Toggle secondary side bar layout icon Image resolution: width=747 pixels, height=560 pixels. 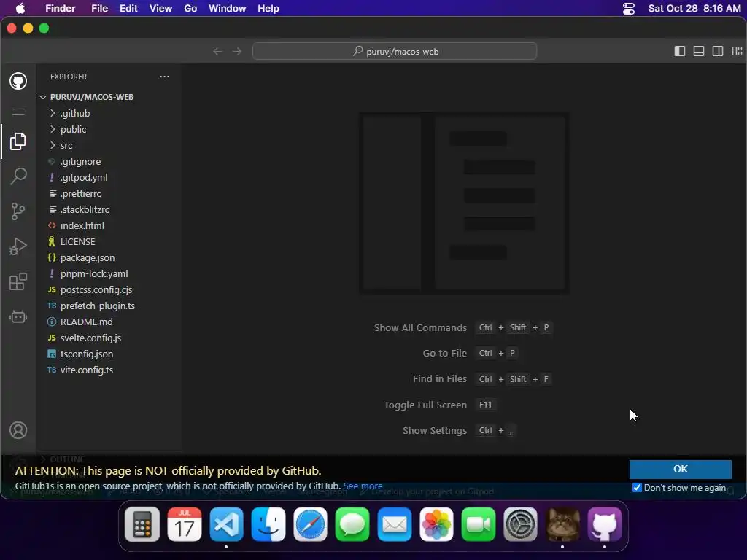click(x=718, y=52)
